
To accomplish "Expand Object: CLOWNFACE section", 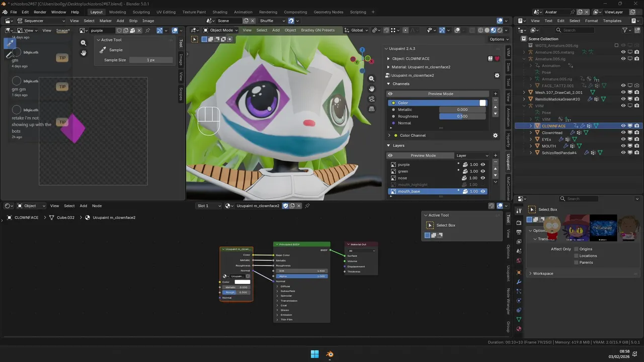I will [388, 58].
